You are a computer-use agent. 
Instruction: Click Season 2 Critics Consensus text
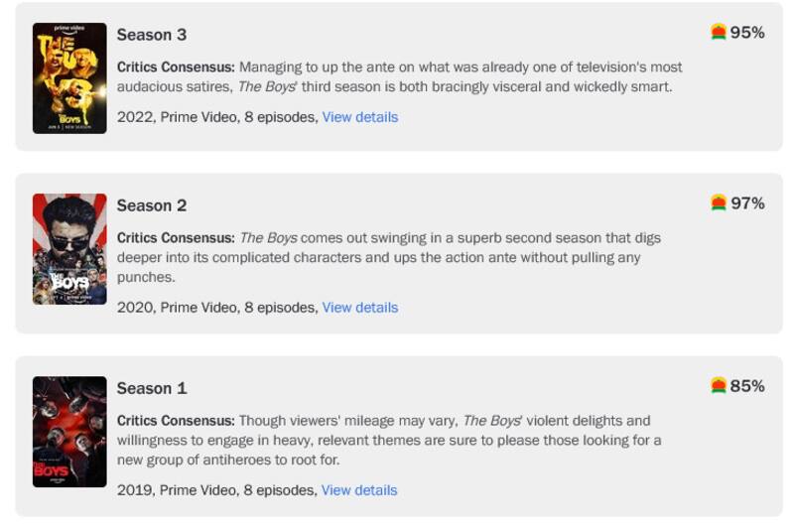(x=389, y=257)
